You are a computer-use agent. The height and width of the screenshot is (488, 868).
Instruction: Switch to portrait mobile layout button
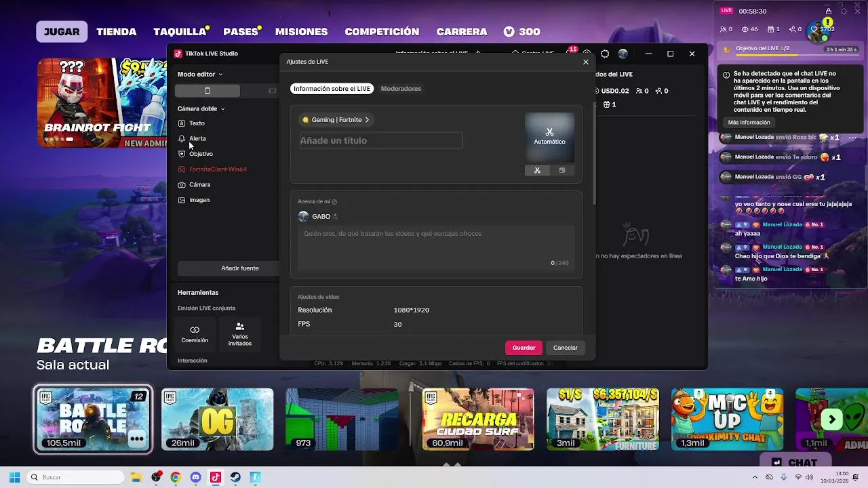(x=208, y=91)
